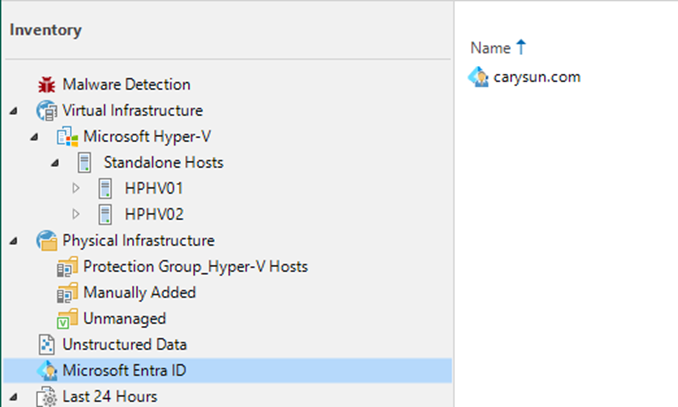
Task: Click the Standalone Hosts server icon
Action: 84,163
